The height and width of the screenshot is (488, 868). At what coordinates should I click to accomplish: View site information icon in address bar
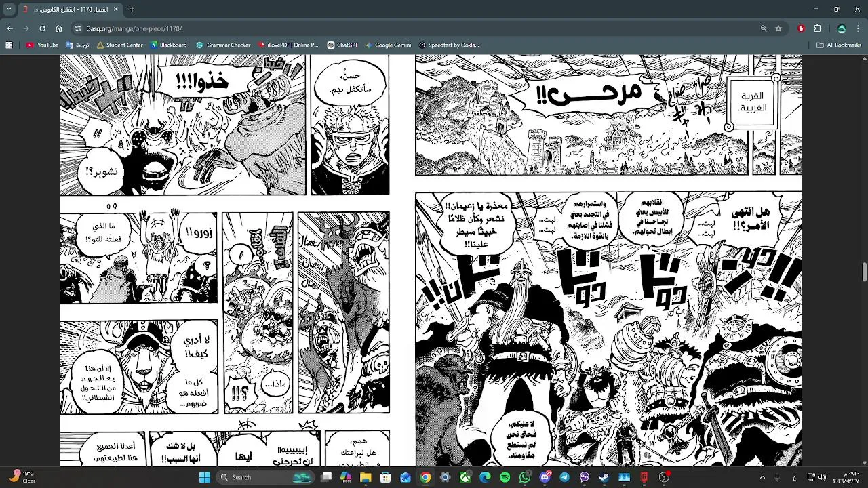78,28
